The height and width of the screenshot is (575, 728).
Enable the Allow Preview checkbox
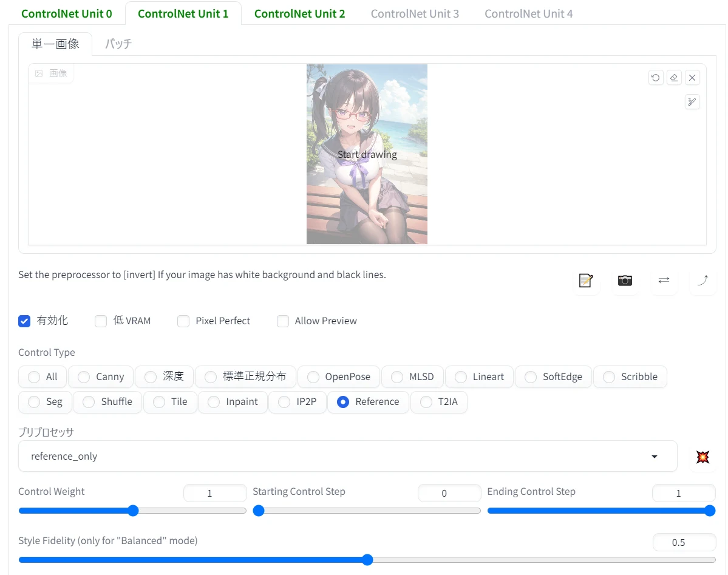(283, 321)
